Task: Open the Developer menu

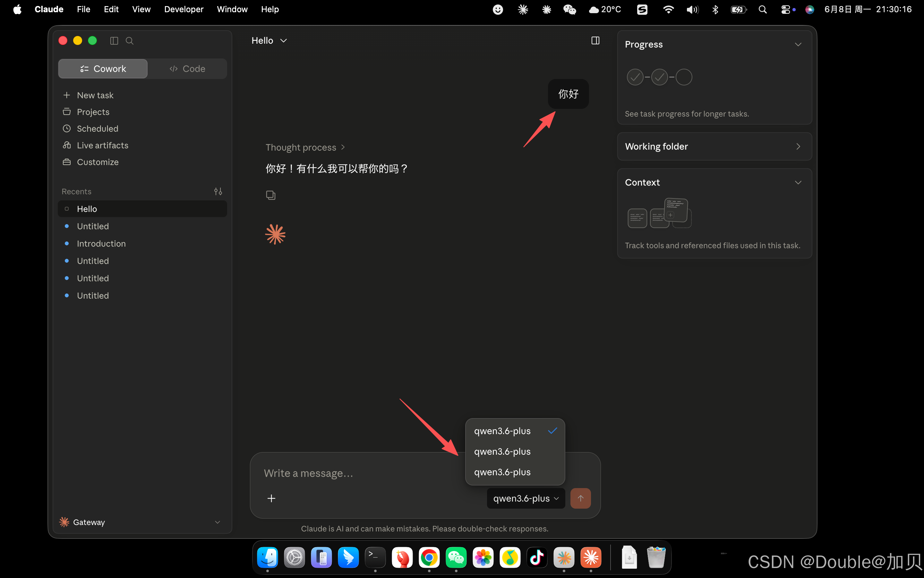Action: 184,10
